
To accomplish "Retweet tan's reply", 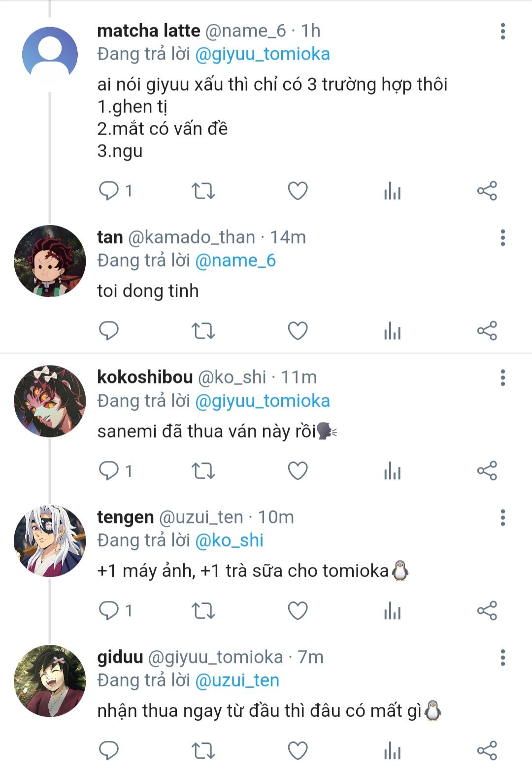I will tap(203, 331).
